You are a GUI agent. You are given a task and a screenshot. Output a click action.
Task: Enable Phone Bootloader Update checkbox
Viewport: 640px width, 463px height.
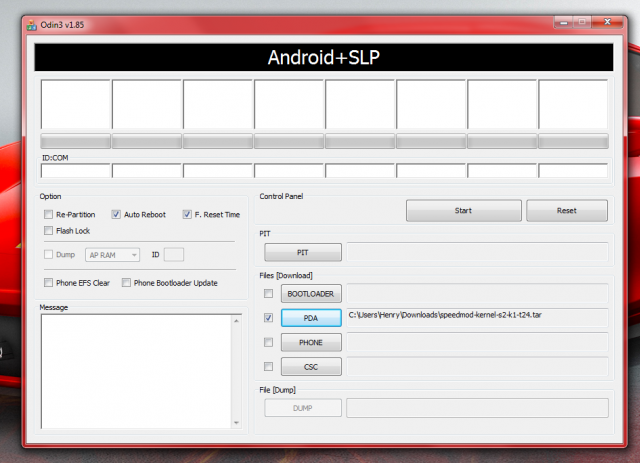click(127, 283)
